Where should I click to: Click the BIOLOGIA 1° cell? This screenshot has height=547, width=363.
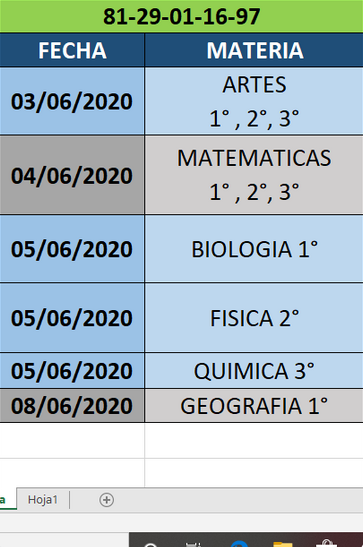pos(254,249)
